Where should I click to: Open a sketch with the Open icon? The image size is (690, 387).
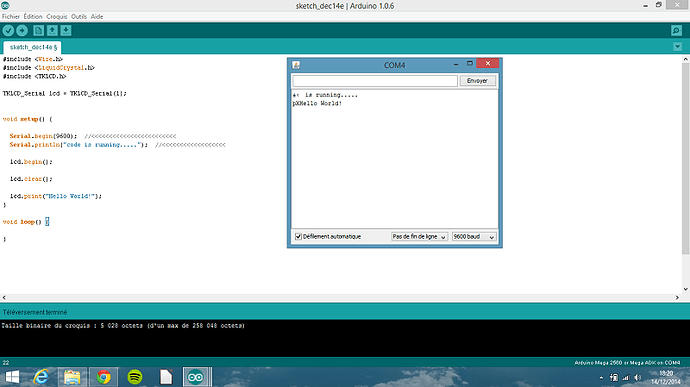click(x=52, y=30)
